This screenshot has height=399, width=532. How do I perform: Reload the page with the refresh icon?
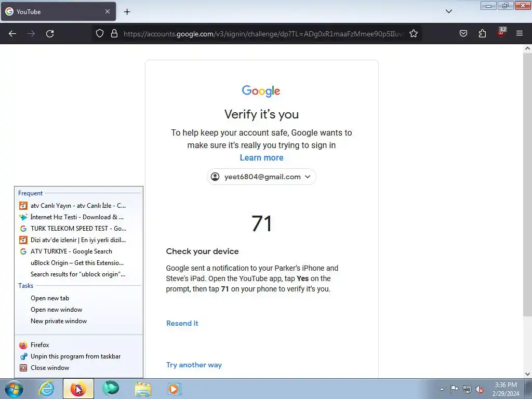50,34
